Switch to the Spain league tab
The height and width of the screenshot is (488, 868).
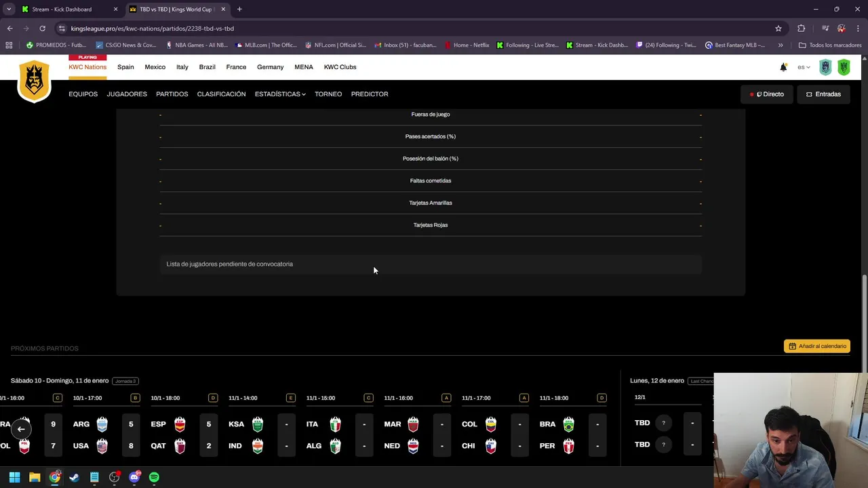125,67
